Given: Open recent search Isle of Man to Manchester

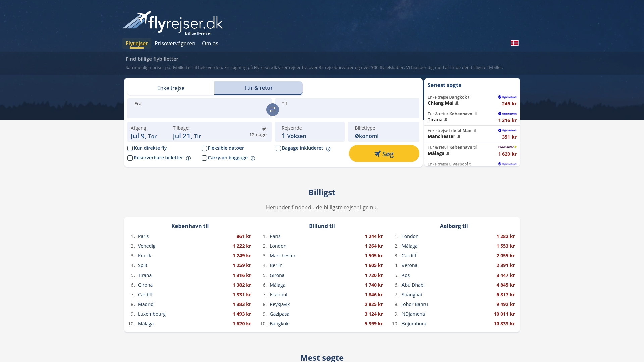Looking at the screenshot, I should pos(472,134).
